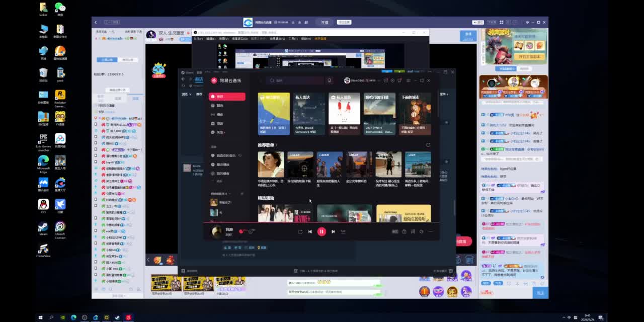Open Rockstar Games desktop icon
Screen dimensions: 644x322
click(x=60, y=99)
